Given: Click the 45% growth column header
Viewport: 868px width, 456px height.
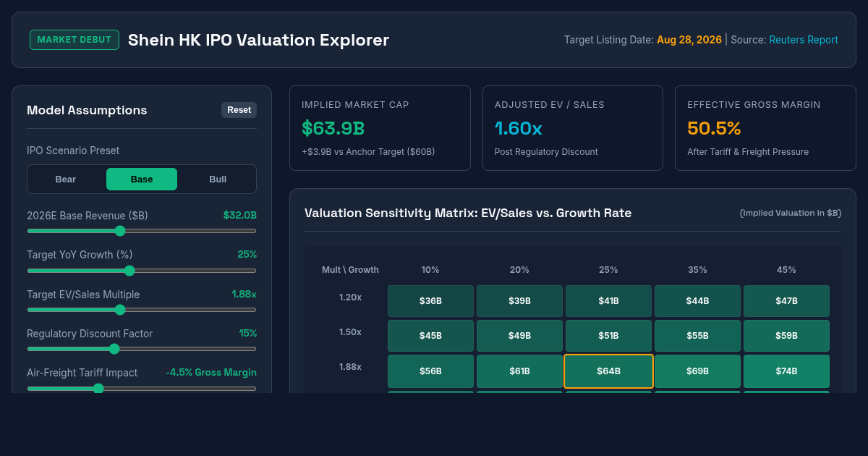Looking at the screenshot, I should (x=786, y=270).
